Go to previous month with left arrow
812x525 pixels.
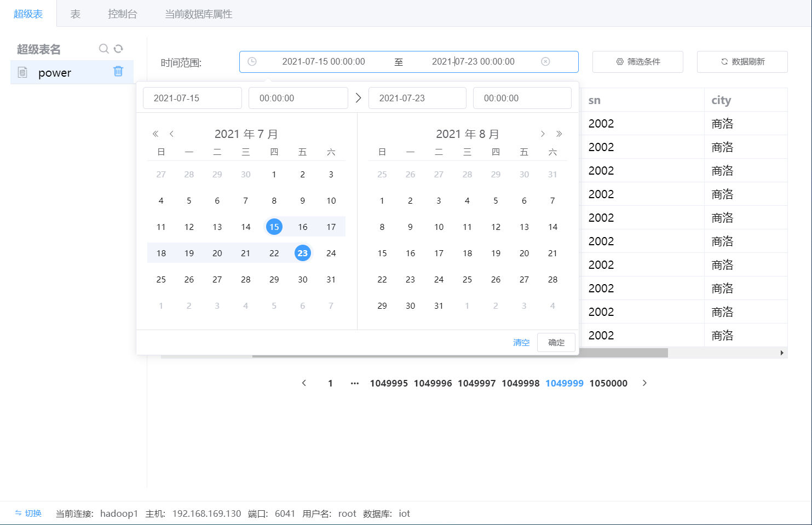click(171, 134)
